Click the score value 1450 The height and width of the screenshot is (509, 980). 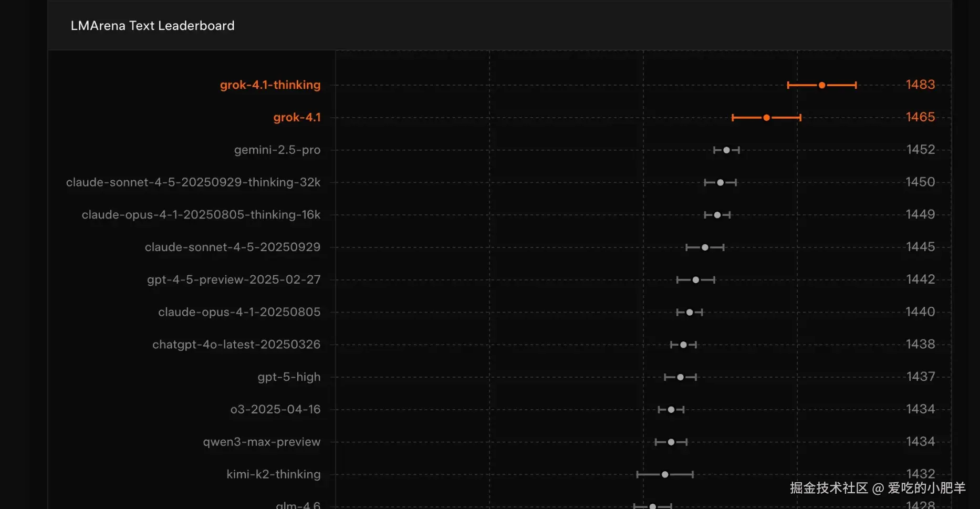pos(921,182)
